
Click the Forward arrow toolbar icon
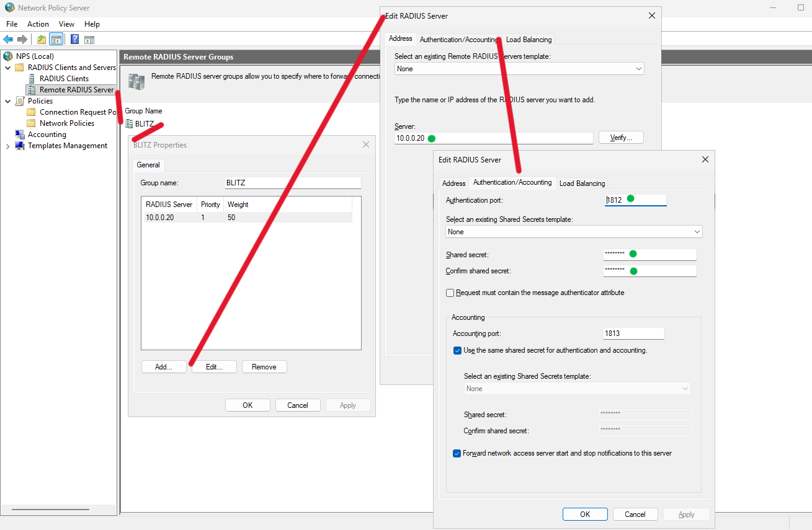click(22, 40)
